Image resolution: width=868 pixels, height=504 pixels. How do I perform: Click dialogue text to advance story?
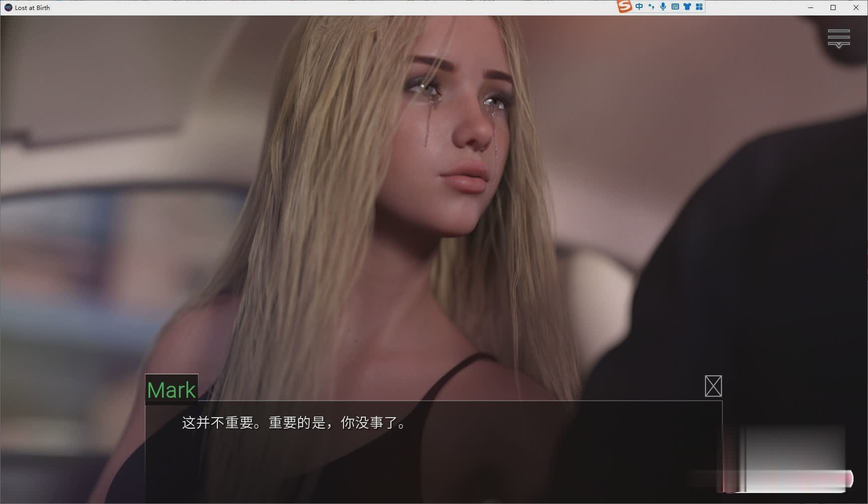pos(295,423)
